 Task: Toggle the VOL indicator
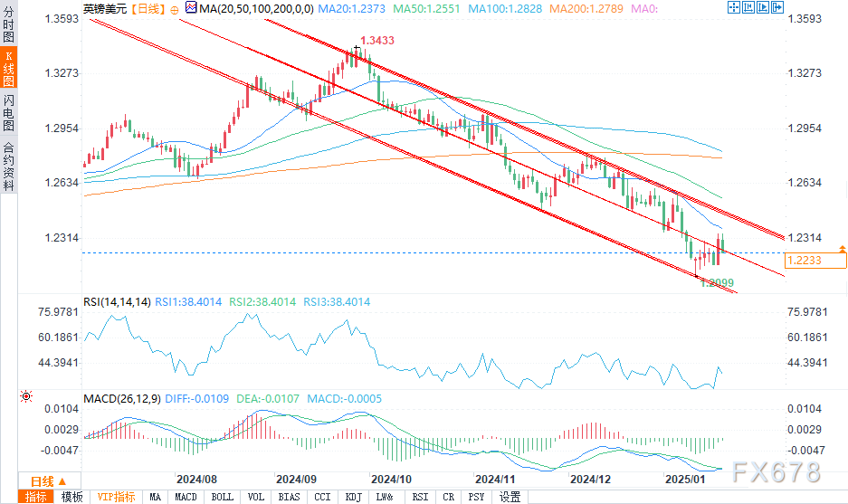pyautogui.click(x=256, y=497)
